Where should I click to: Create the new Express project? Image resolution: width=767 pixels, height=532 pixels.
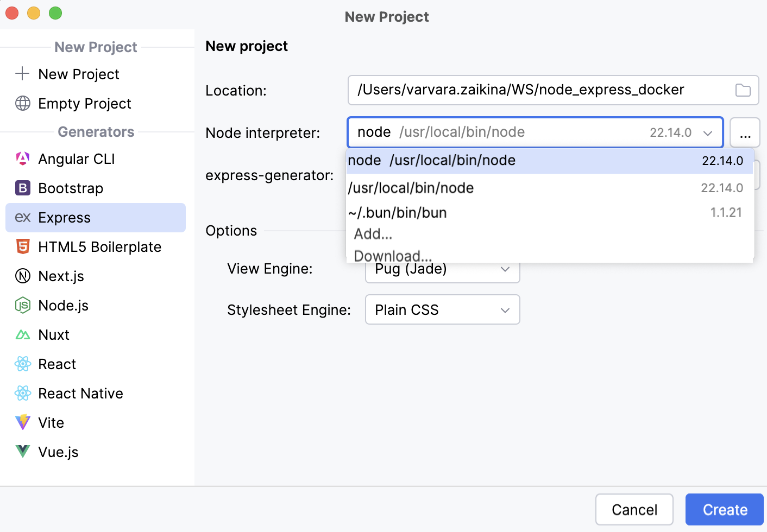coord(725,509)
